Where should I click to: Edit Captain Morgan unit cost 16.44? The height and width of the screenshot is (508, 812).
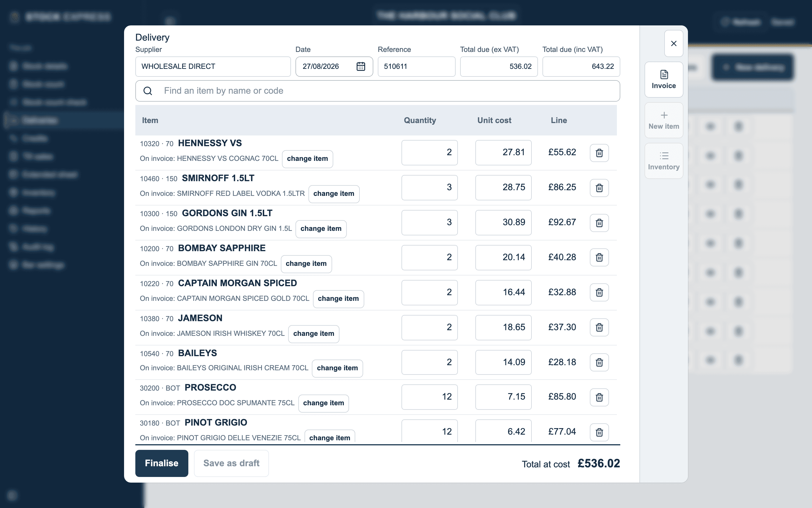(x=503, y=292)
